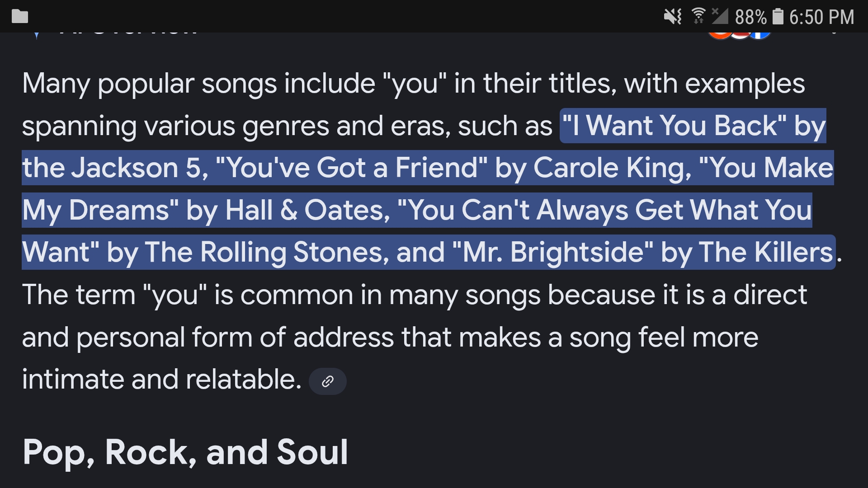Tap the folder notification icon in status bar

click(x=19, y=17)
